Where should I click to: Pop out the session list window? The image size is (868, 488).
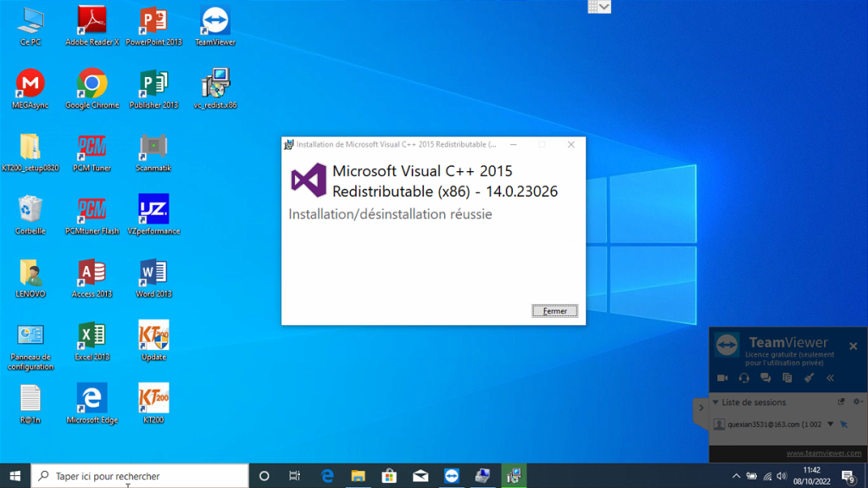point(842,402)
